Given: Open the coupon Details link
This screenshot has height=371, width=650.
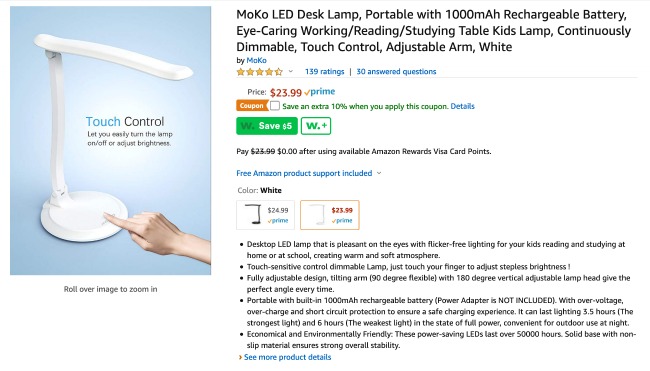Looking at the screenshot, I should coord(463,106).
